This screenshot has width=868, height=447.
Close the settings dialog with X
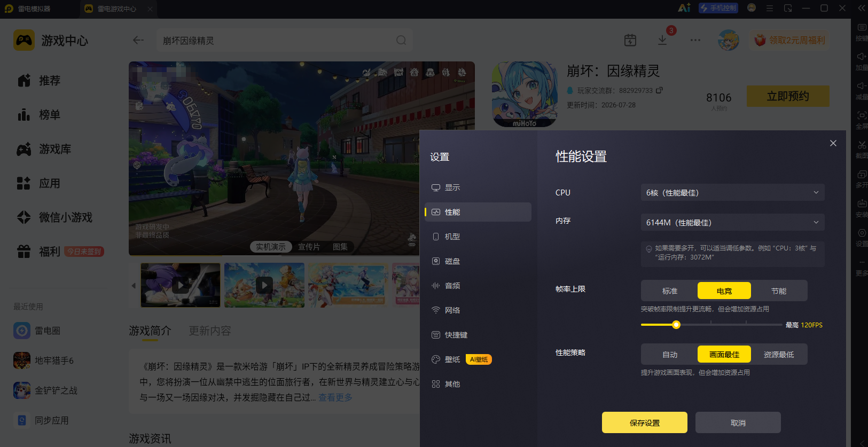pyautogui.click(x=833, y=143)
